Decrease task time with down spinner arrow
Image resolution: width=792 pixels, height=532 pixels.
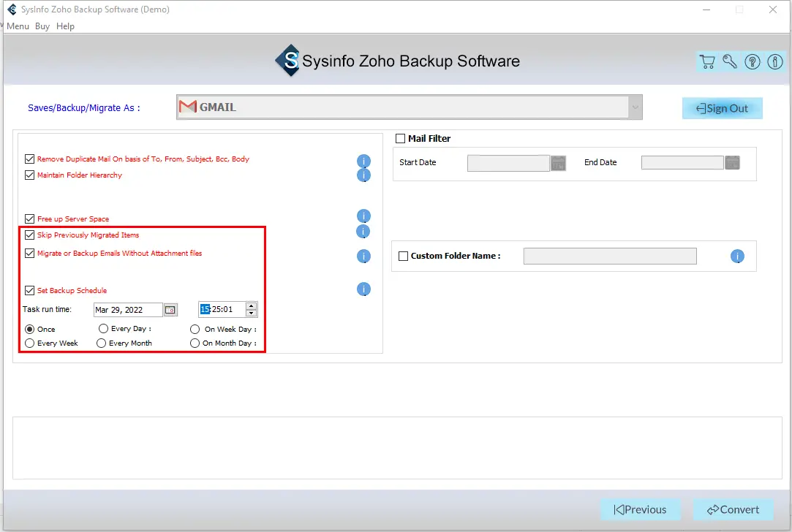tap(251, 313)
